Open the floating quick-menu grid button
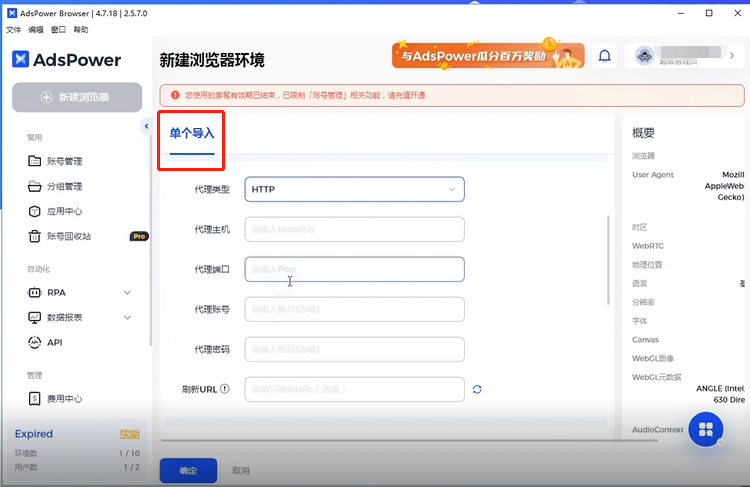Viewport: 750px width, 487px height. (706, 429)
